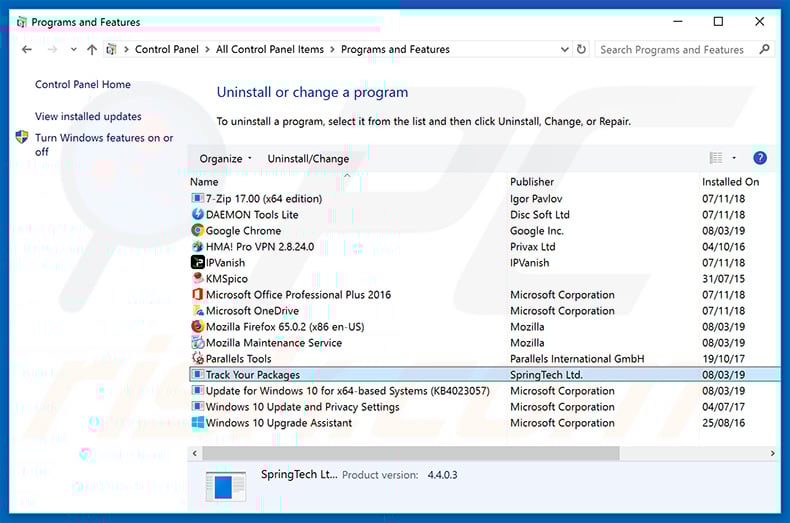Click the IPVanish program icon
This screenshot has height=523, width=790.
(198, 263)
